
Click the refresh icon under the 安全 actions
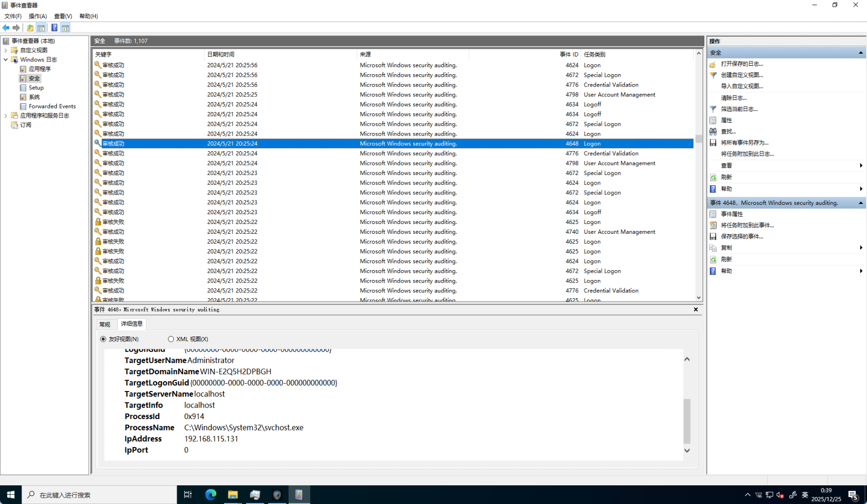(713, 177)
